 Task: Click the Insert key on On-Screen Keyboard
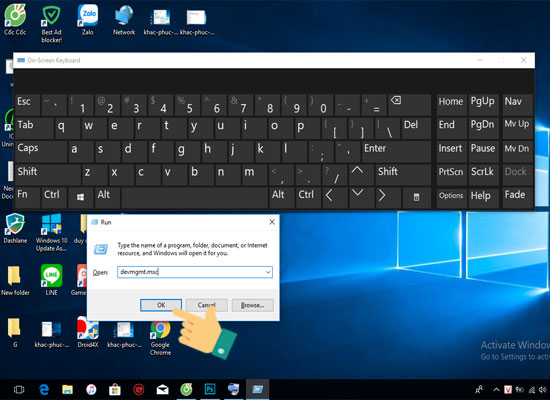pyautogui.click(x=451, y=151)
